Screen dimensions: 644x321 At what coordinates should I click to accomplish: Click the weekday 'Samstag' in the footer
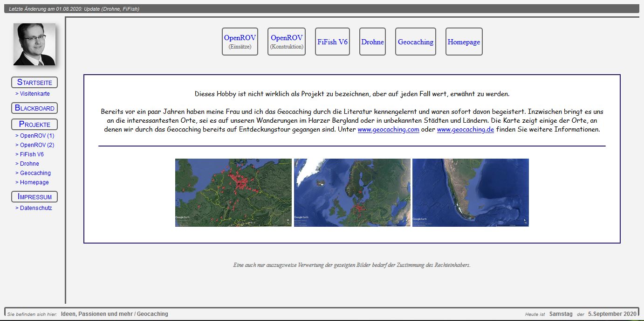click(561, 314)
